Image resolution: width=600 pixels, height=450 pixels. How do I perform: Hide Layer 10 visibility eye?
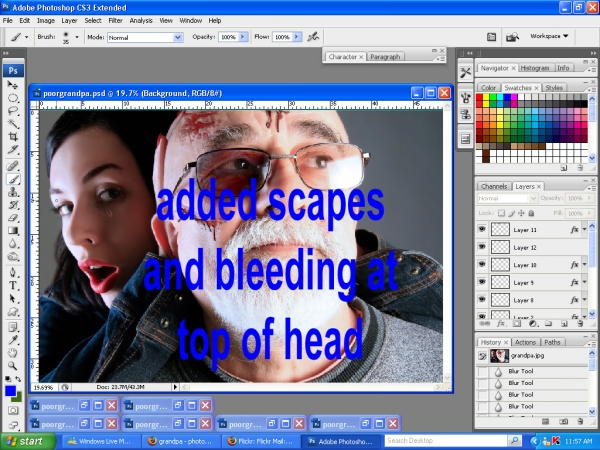pos(482,264)
